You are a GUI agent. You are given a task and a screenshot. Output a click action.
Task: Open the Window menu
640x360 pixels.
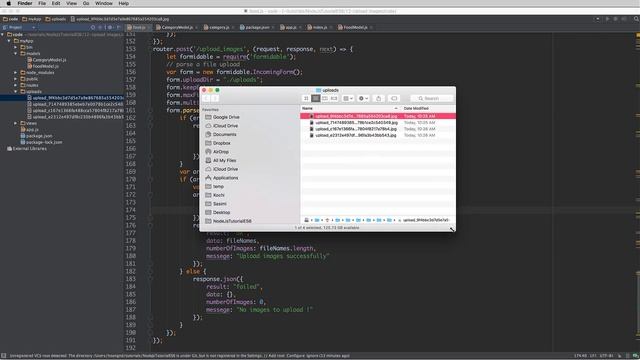click(x=104, y=3)
